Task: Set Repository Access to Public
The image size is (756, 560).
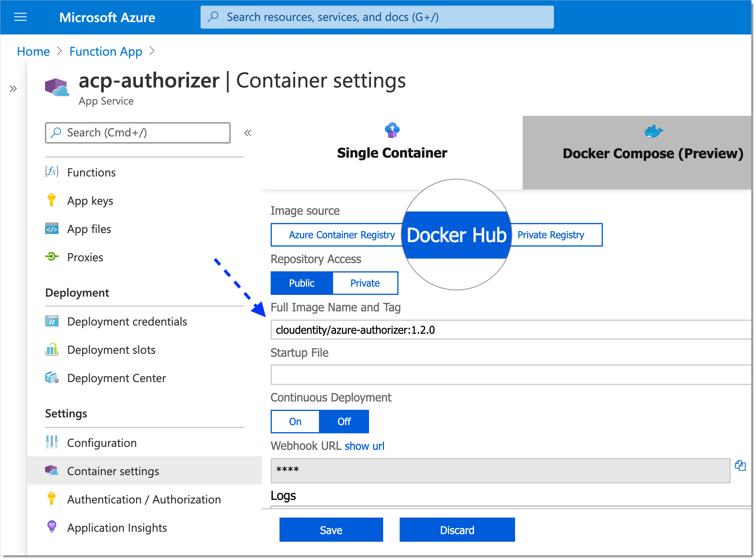Action: point(302,283)
